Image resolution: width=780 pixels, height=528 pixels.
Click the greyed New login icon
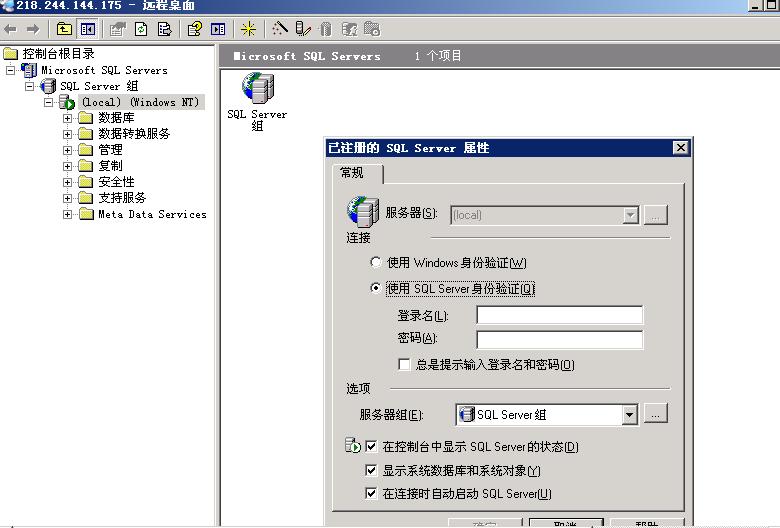[350, 29]
